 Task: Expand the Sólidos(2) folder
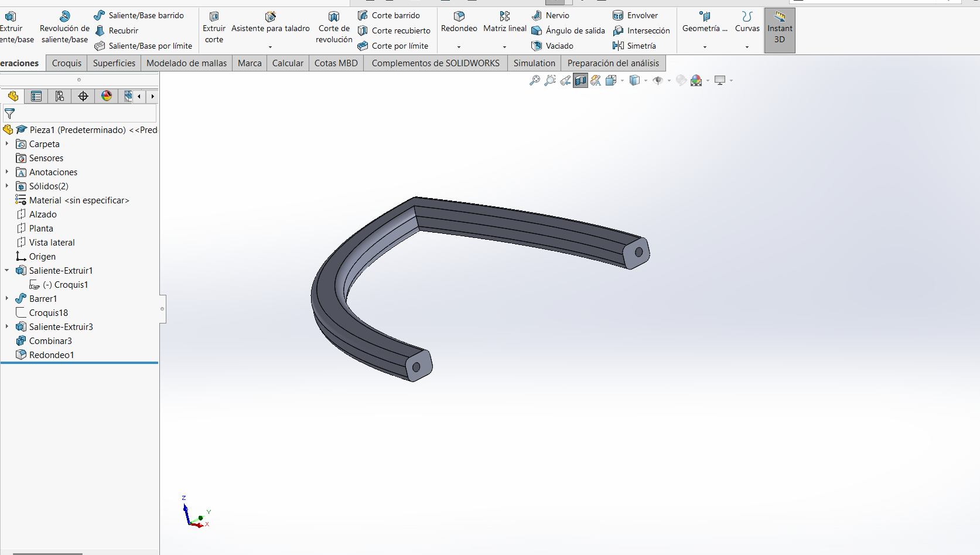point(7,186)
